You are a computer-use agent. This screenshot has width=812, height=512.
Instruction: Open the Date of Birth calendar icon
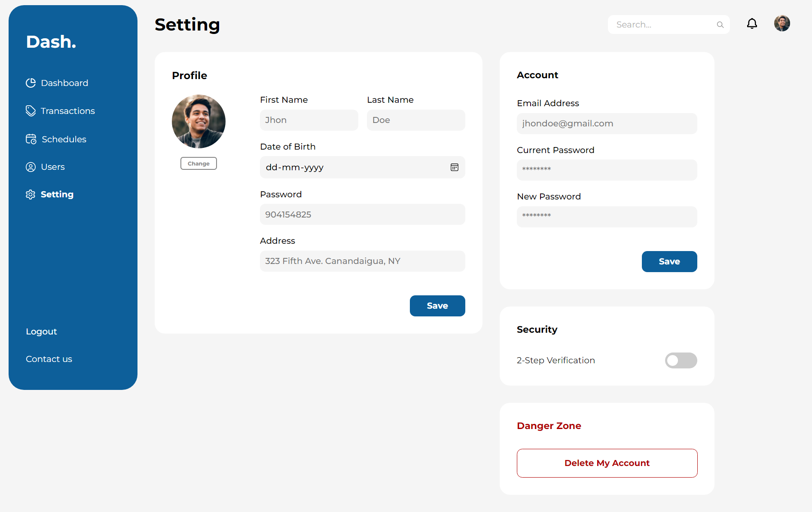tap(455, 167)
